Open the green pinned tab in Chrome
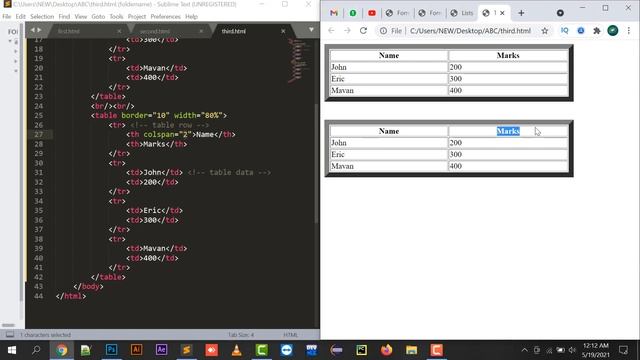The height and width of the screenshot is (360, 640). point(353,13)
